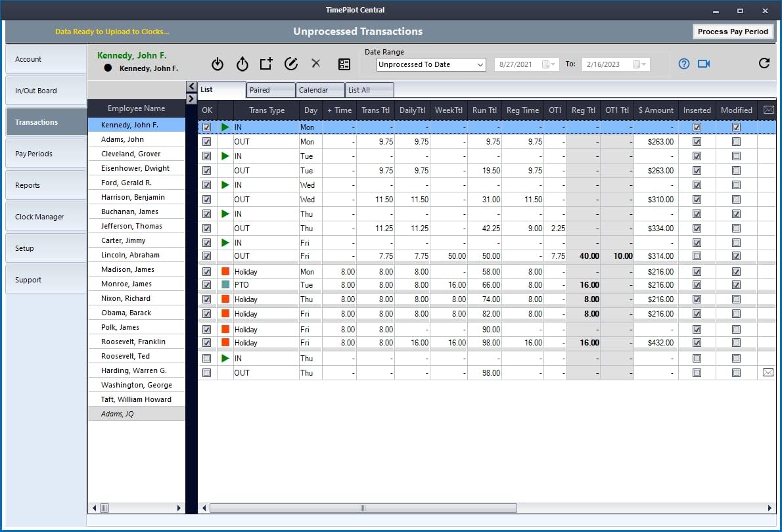Check the OK box for last OUT Thu row
This screenshot has height=532, width=782.
coord(207,373)
